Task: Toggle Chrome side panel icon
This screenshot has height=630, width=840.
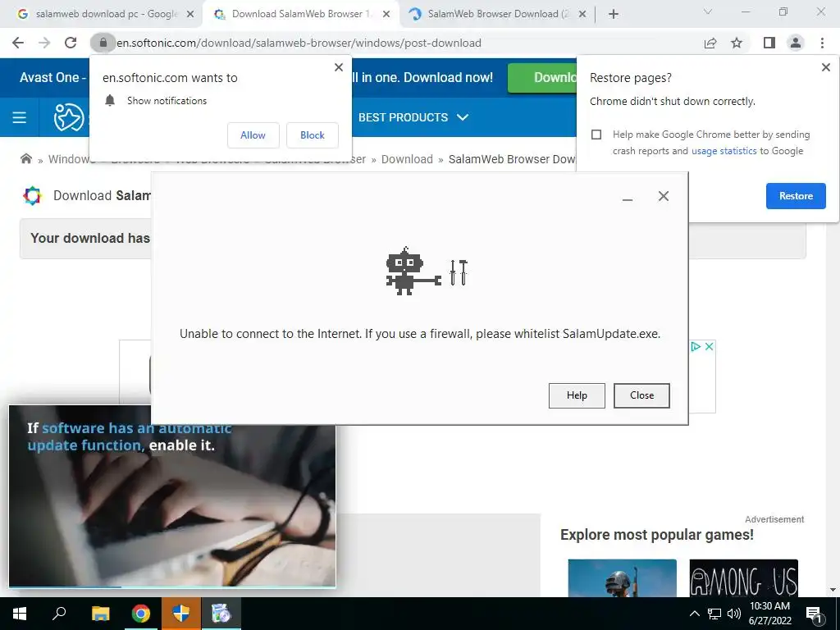Action: [x=769, y=43]
